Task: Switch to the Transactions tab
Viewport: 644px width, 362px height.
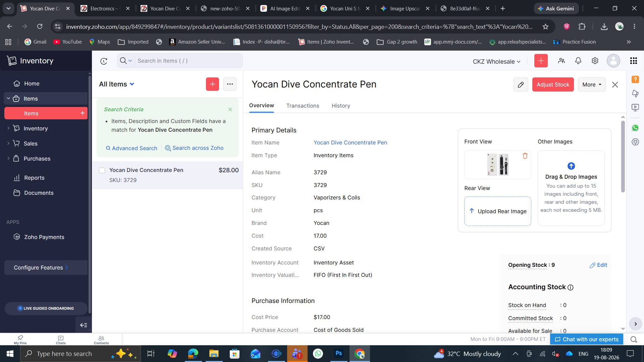Action: (303, 106)
